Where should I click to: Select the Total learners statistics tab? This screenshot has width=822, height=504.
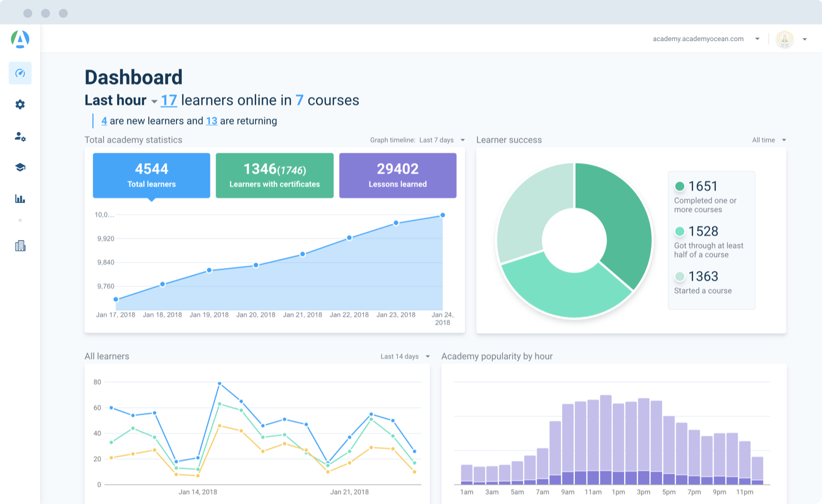coord(151,175)
